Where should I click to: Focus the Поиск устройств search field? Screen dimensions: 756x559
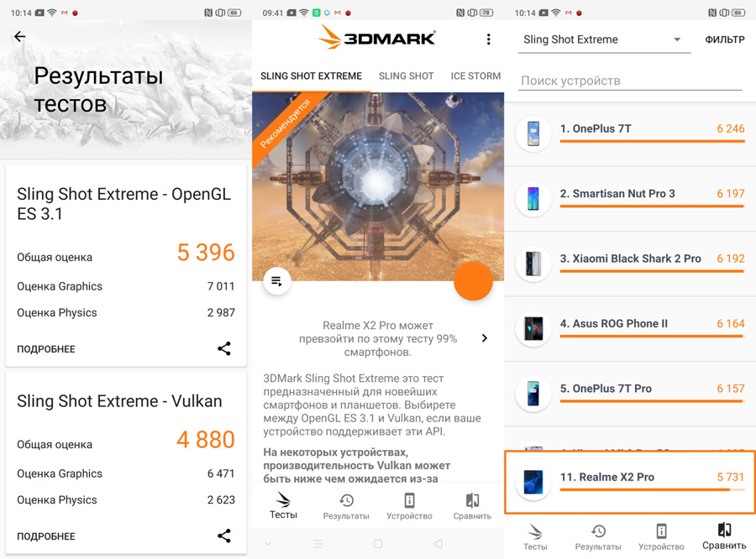(631, 81)
